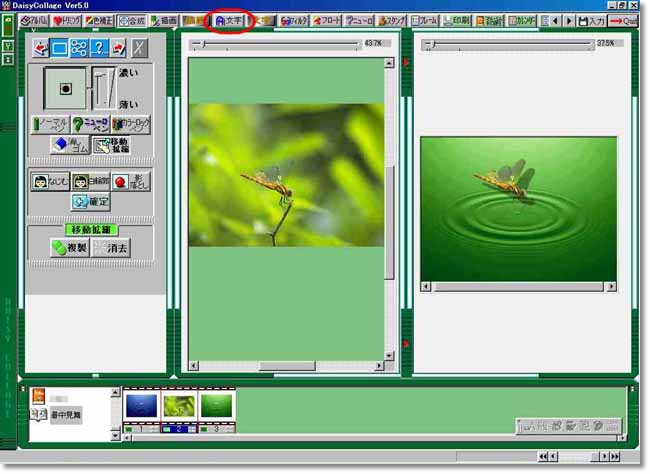
Task: Open the カレンダー (Calendar) toolbar item
Action: point(521,21)
